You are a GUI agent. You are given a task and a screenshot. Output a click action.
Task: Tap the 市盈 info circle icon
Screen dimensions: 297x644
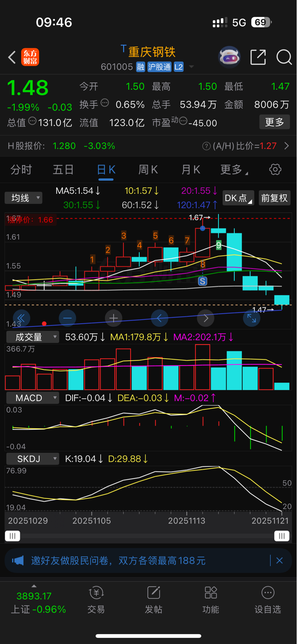[183, 121]
